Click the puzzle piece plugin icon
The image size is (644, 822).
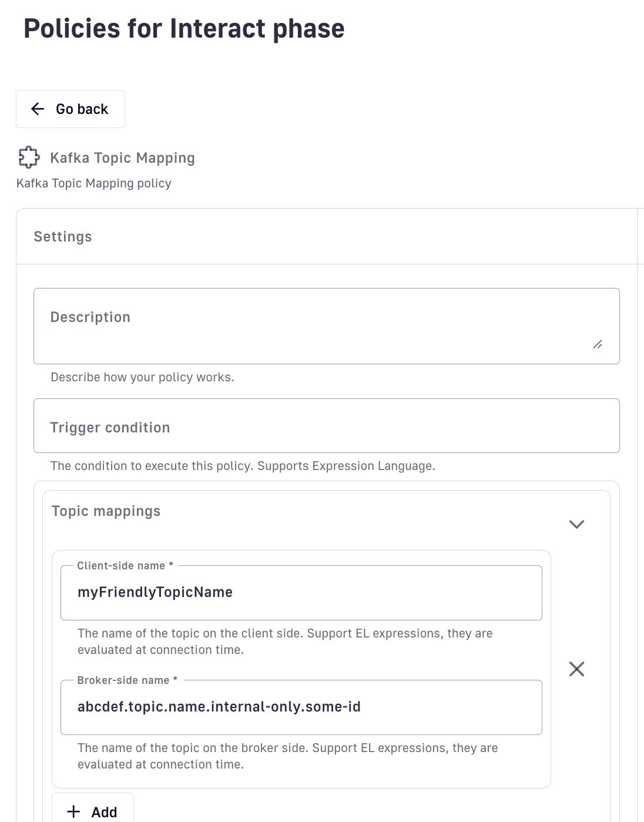coord(29,157)
